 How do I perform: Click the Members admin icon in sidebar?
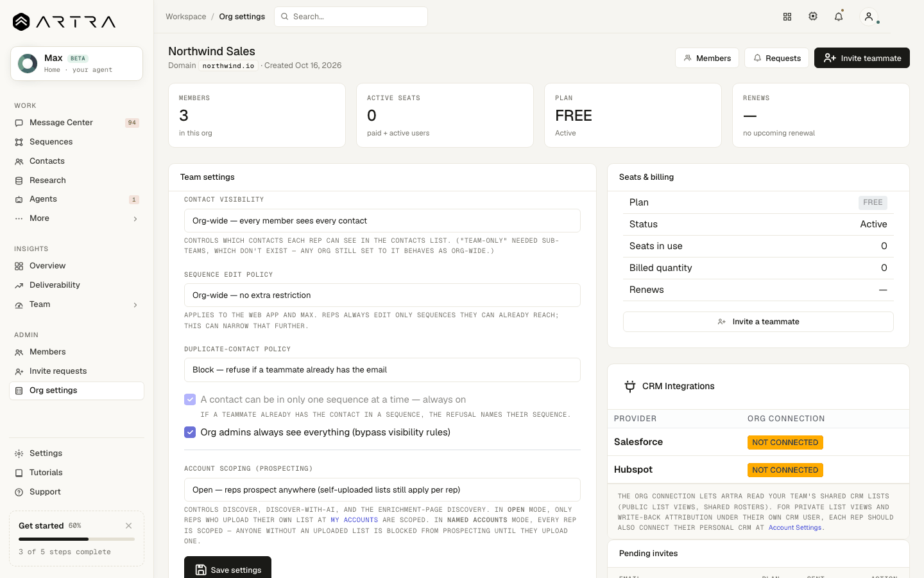[x=19, y=352]
